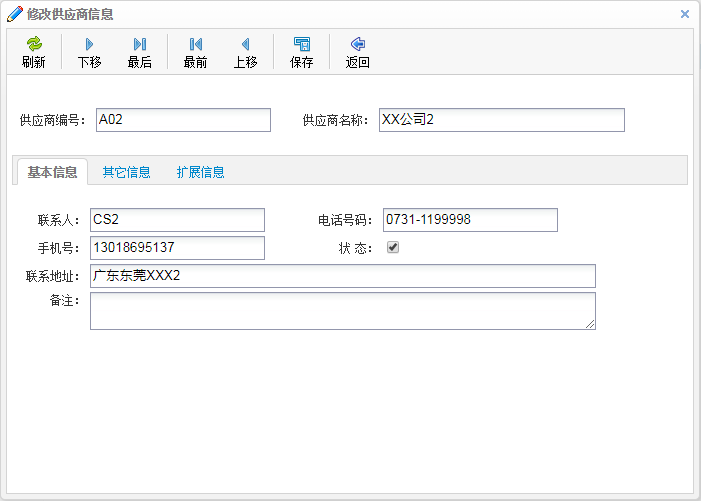The width and height of the screenshot is (701, 501).
Task: Click inside the 备注 remarks textarea
Action: (x=343, y=311)
